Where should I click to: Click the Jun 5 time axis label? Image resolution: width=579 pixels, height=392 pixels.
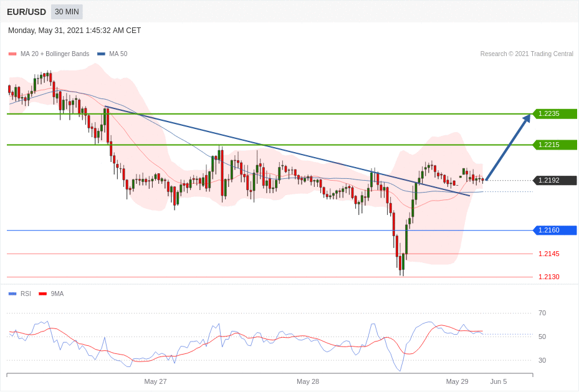point(499,381)
